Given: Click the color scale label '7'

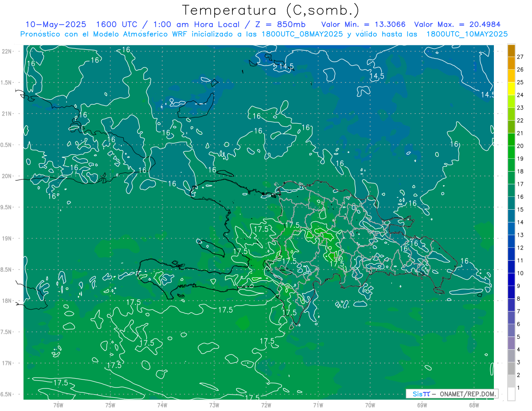Looking at the screenshot, I should pos(519,311).
